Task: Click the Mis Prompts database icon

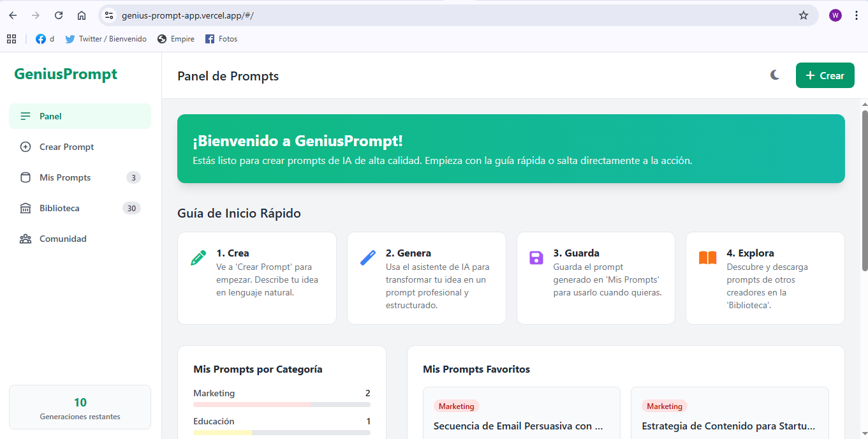Action: [26, 177]
